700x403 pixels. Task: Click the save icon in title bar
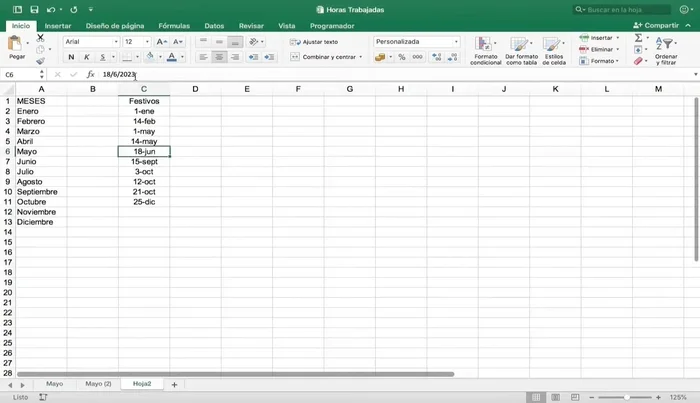point(33,9)
